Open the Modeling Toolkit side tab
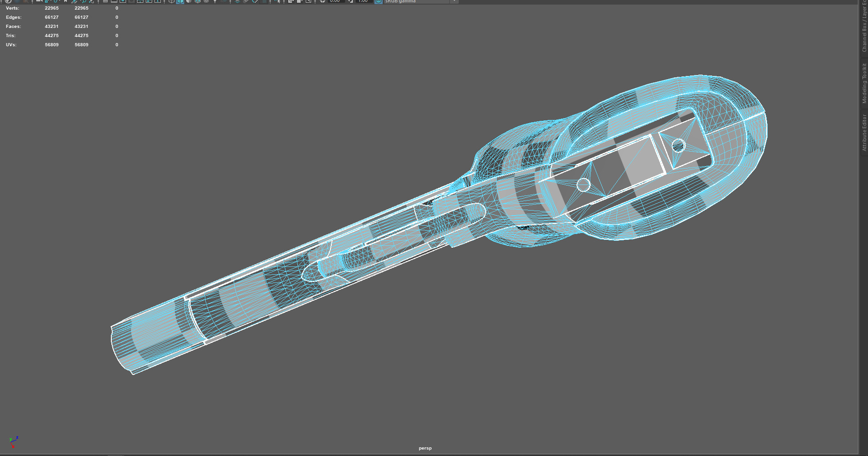 coord(864,83)
